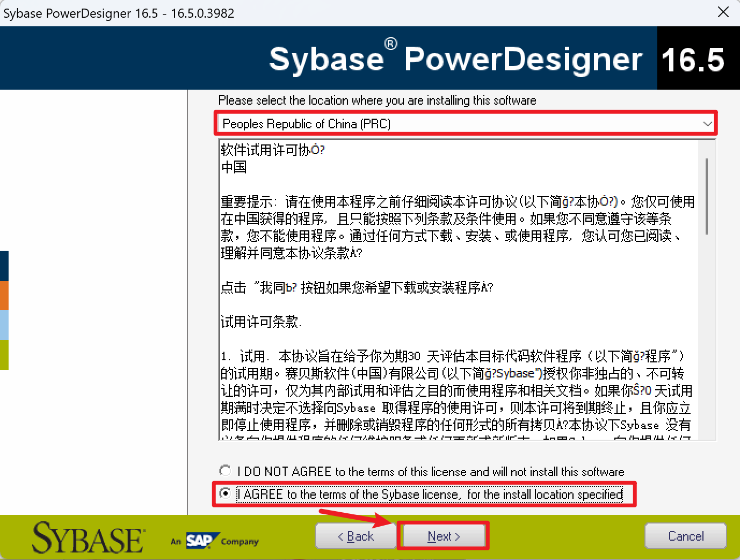Click the dark blue block in left sidebar

tap(4, 265)
